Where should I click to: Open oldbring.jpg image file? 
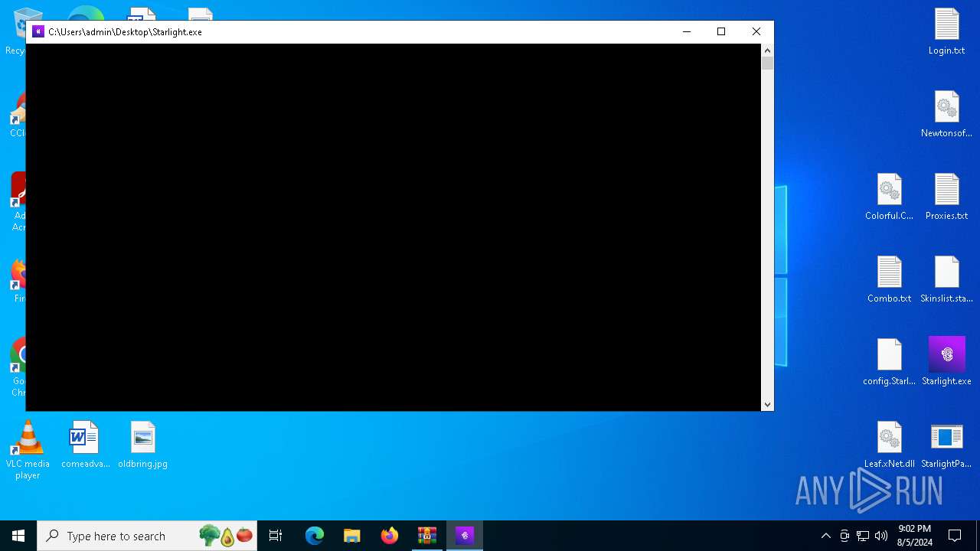click(142, 445)
